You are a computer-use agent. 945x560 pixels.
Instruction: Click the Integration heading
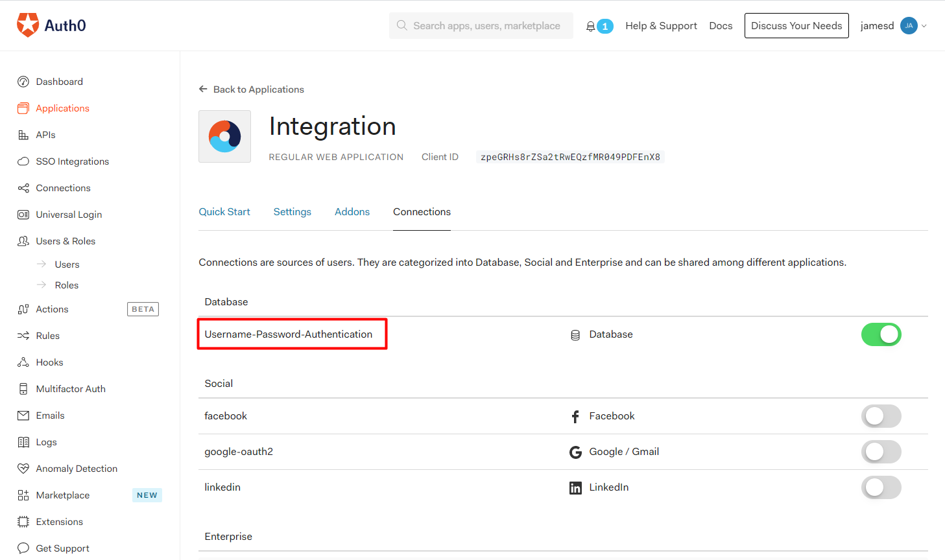(x=333, y=126)
